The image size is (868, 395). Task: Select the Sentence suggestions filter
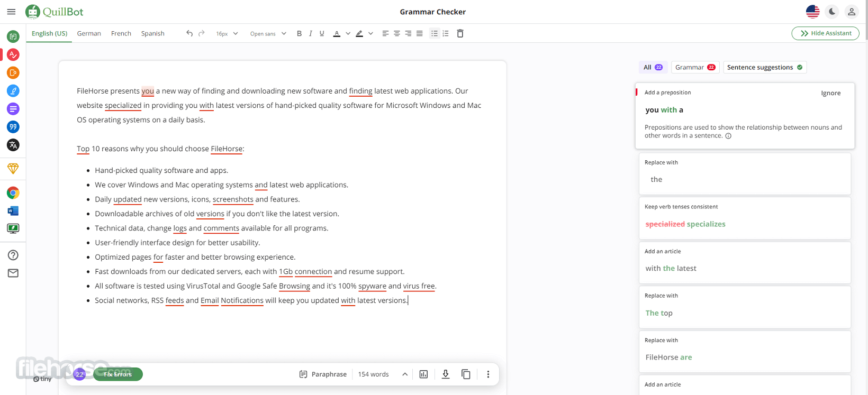tap(765, 67)
